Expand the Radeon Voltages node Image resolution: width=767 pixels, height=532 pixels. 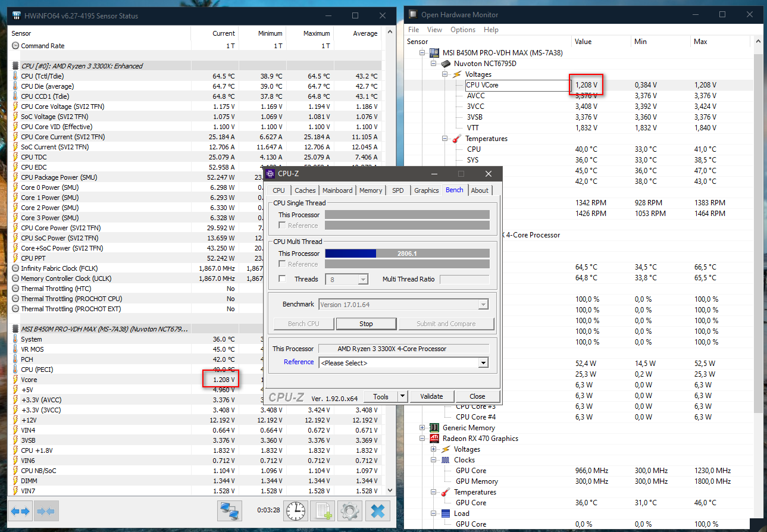[433, 449]
